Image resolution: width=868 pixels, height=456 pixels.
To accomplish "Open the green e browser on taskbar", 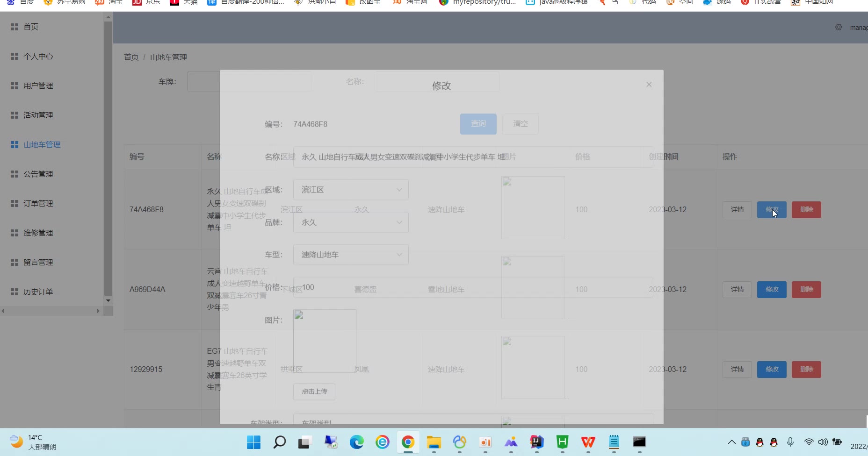I will 382,442.
